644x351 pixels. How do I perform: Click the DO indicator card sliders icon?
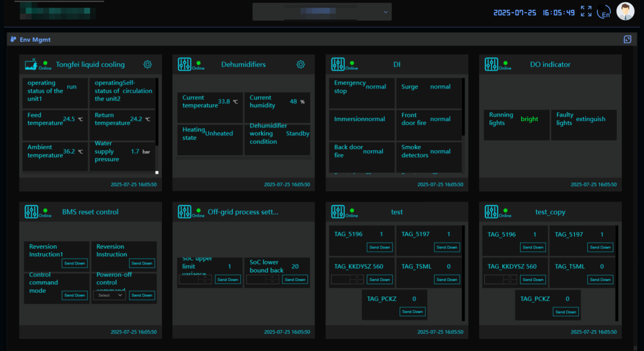[x=491, y=65]
